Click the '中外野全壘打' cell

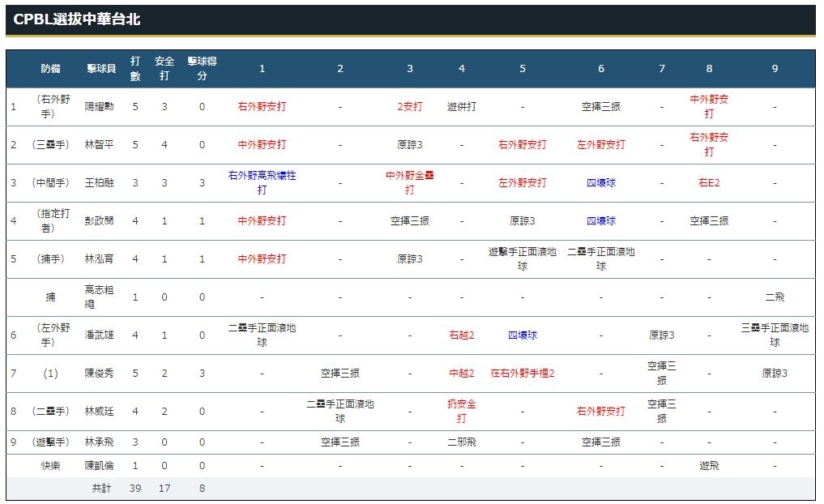pos(410,183)
